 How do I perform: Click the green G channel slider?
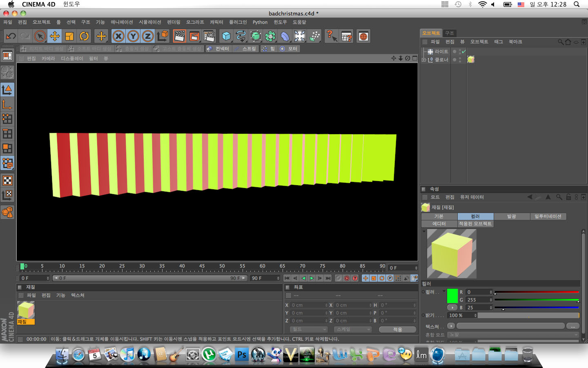point(537,300)
